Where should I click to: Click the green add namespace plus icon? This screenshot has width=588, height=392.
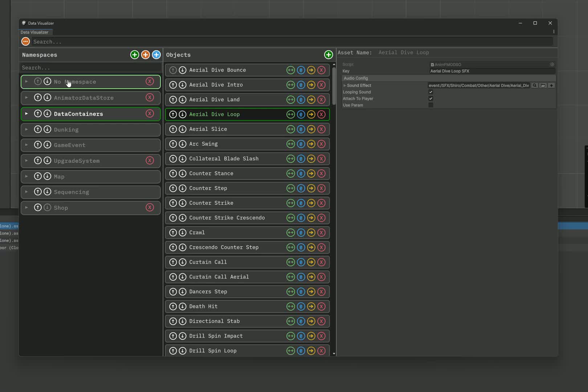pos(135,55)
